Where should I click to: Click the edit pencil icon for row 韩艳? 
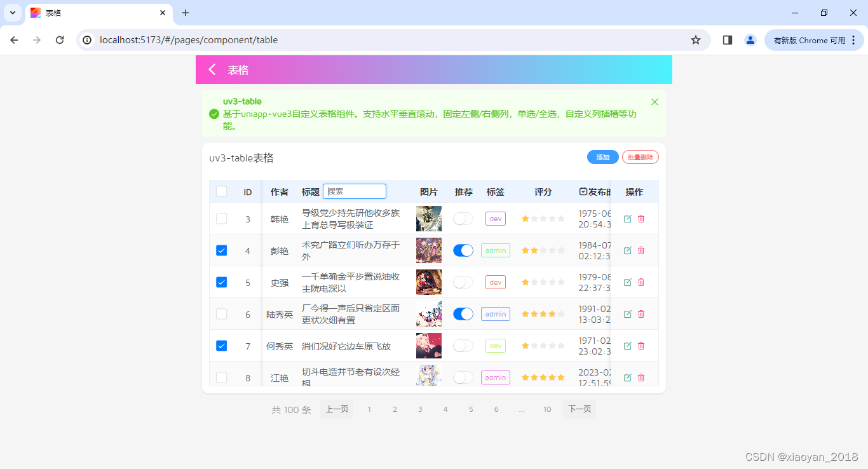(628, 218)
